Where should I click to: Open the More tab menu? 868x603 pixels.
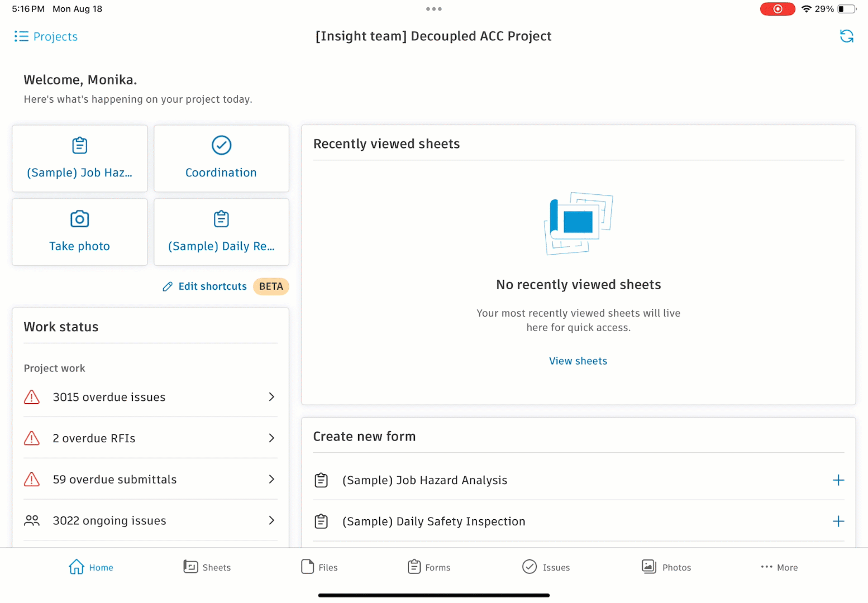(x=779, y=567)
